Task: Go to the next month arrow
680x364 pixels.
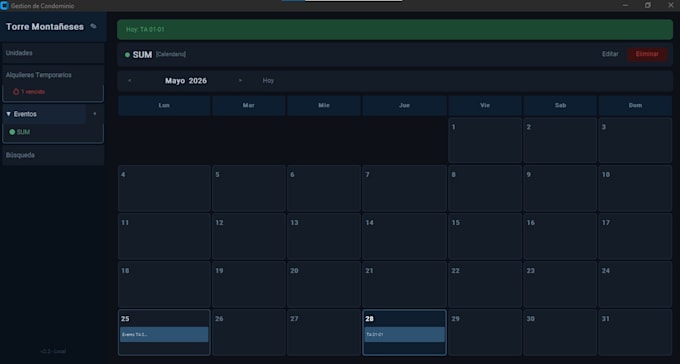Action: [240, 81]
